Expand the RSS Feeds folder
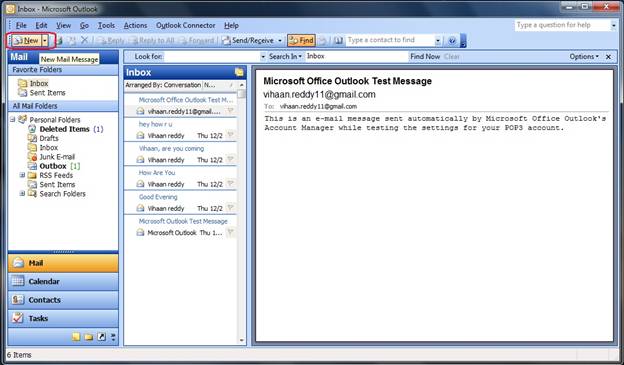Image resolution: width=624 pixels, height=365 pixels. pos(22,175)
